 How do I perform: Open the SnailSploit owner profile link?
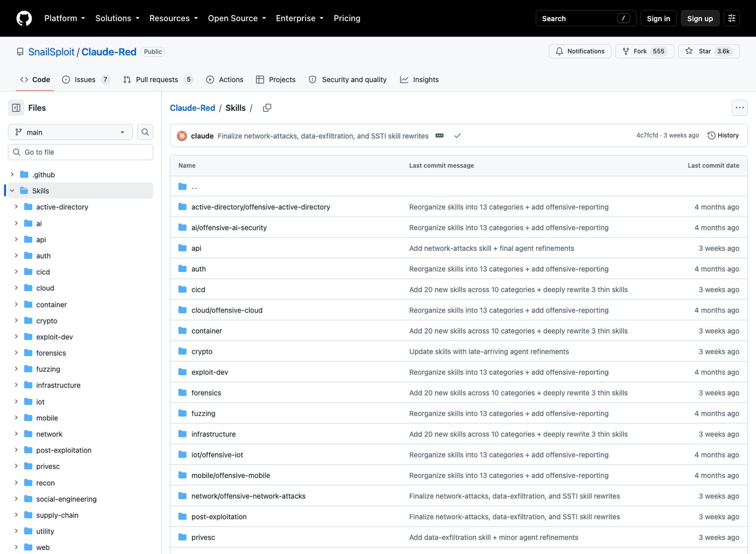51,52
